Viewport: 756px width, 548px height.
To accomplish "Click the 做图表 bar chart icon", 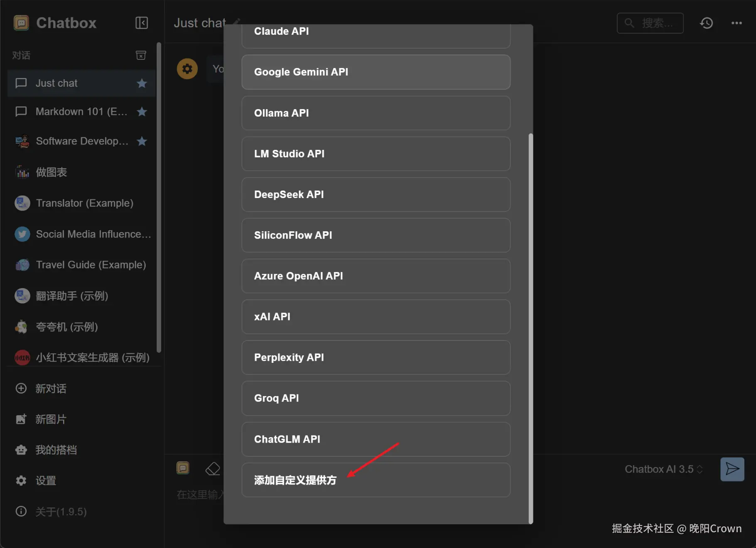I will [x=22, y=172].
